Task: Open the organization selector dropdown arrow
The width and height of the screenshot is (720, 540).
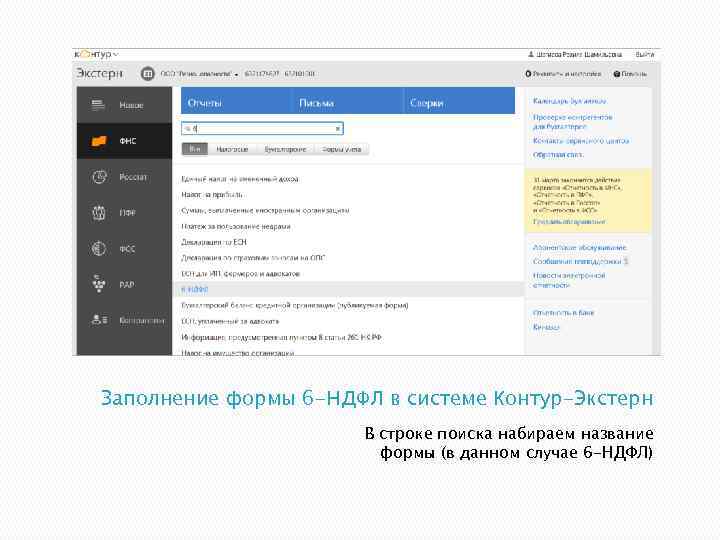Action: (x=236, y=74)
